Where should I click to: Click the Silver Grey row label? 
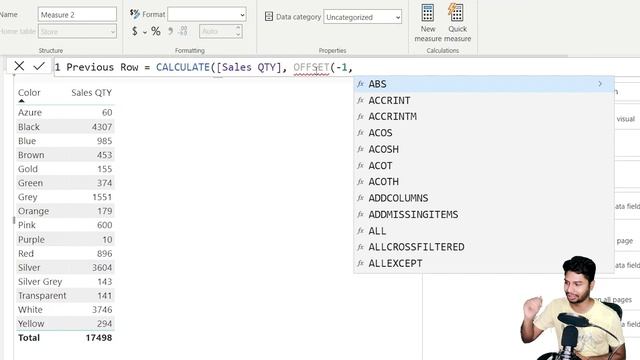[40, 282]
